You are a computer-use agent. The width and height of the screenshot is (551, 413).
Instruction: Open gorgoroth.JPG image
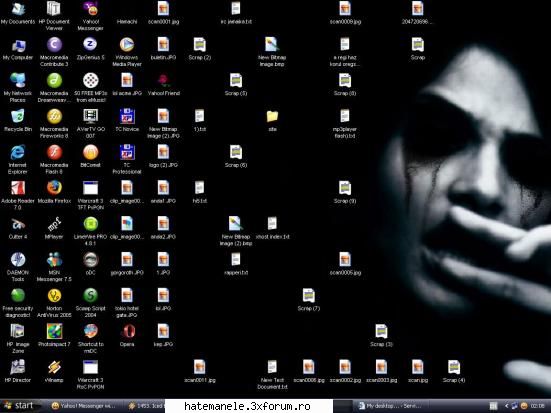pos(127,264)
